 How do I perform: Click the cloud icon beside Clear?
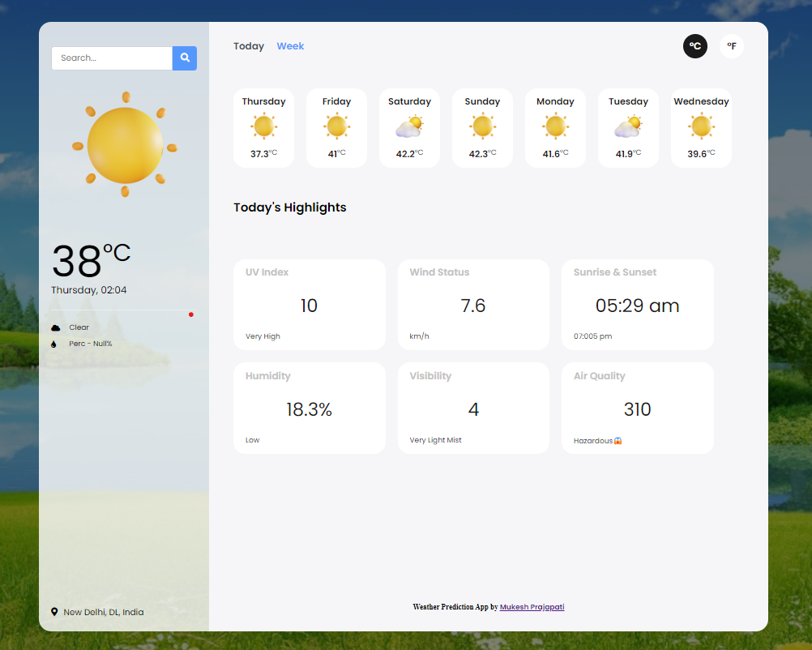click(x=56, y=328)
